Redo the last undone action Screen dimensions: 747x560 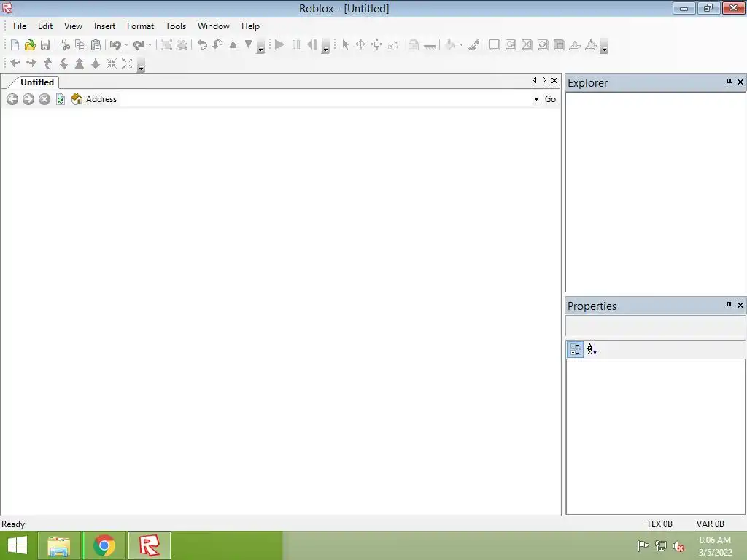point(139,44)
